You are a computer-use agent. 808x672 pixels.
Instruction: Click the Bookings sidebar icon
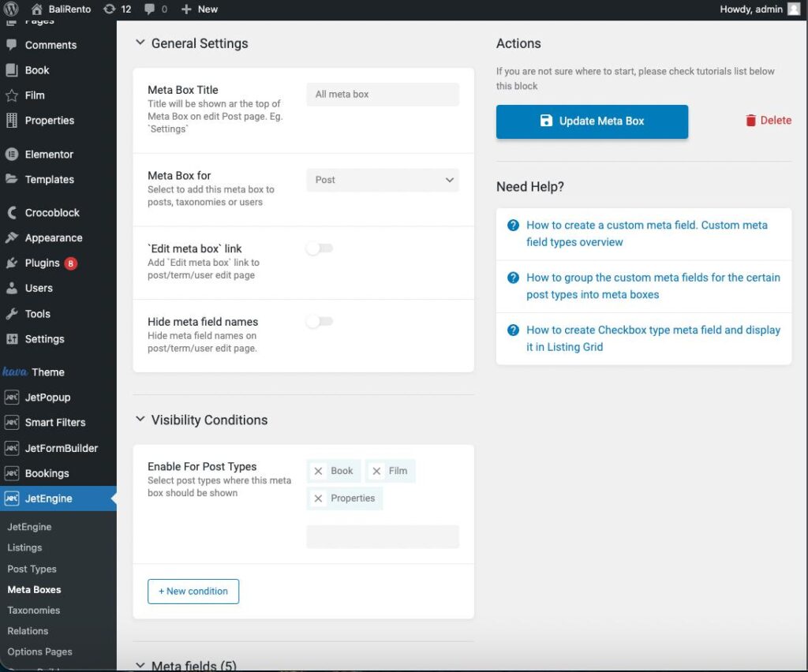13,473
